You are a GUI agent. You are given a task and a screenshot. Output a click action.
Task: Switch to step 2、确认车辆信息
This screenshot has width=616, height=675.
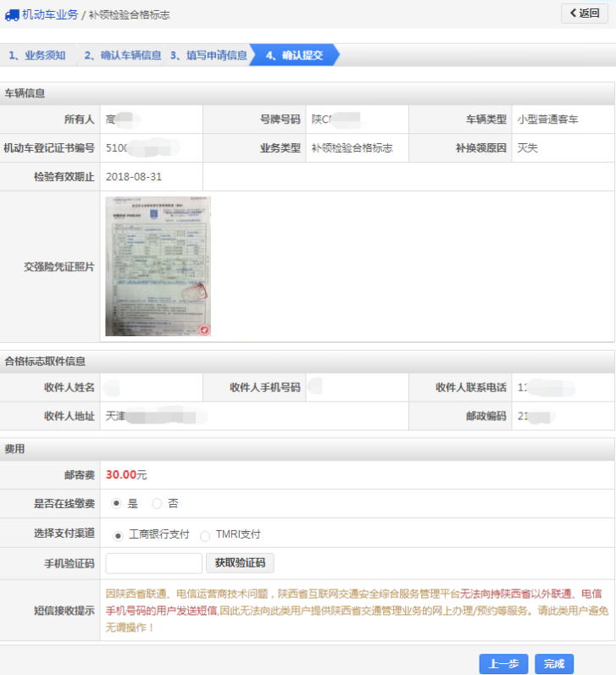point(122,56)
